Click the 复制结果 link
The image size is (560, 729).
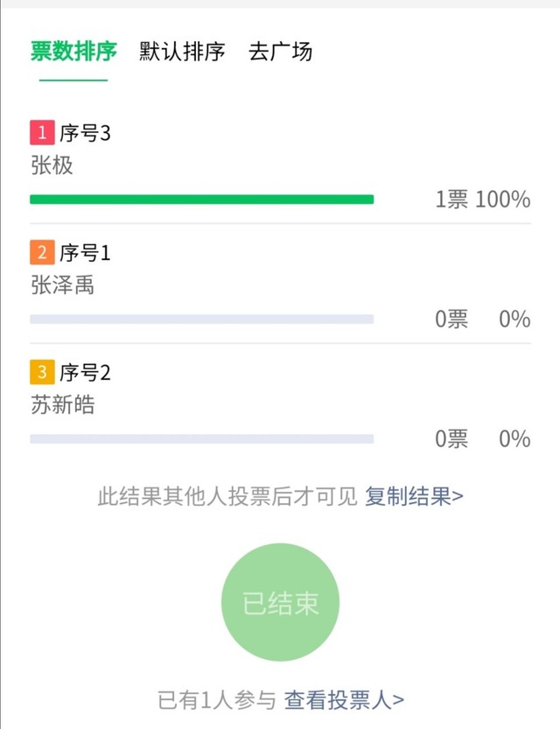click(x=414, y=497)
